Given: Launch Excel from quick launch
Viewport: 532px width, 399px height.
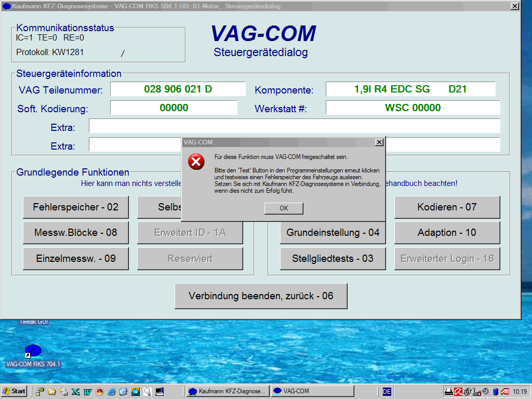Looking at the screenshot, I should click(75, 392).
